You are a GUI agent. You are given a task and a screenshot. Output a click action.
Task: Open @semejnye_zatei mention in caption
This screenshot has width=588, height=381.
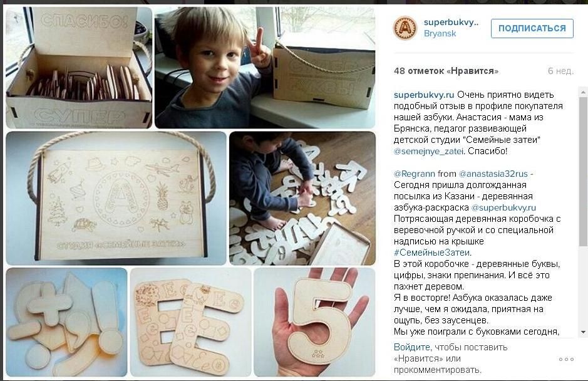428,151
